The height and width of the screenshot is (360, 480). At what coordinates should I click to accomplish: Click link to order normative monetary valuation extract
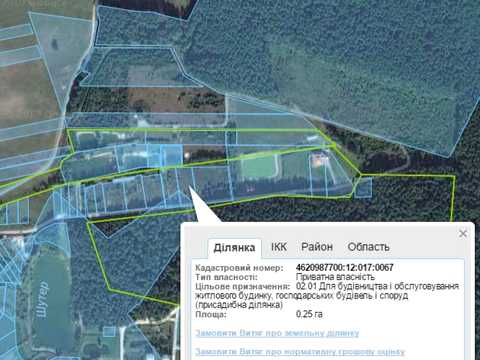(x=300, y=351)
